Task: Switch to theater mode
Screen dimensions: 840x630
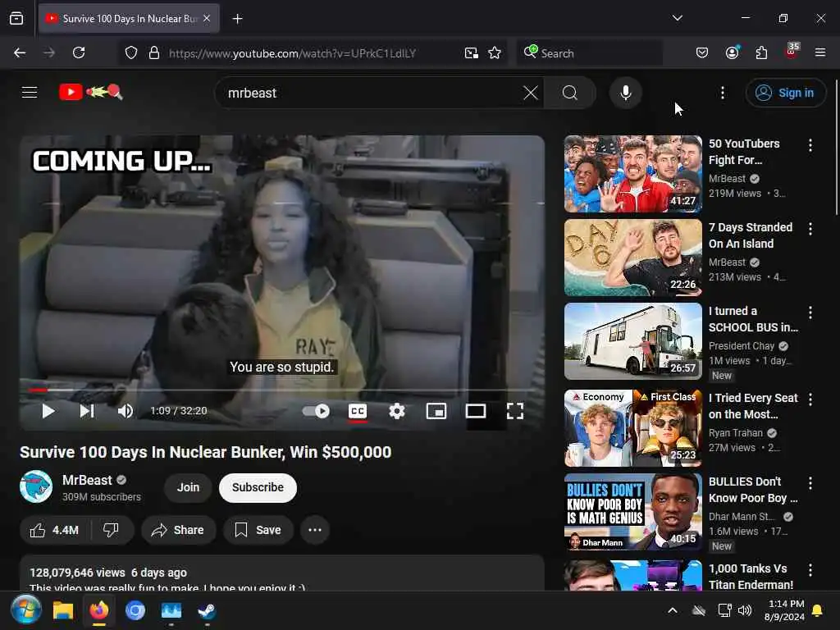Action: tap(476, 411)
